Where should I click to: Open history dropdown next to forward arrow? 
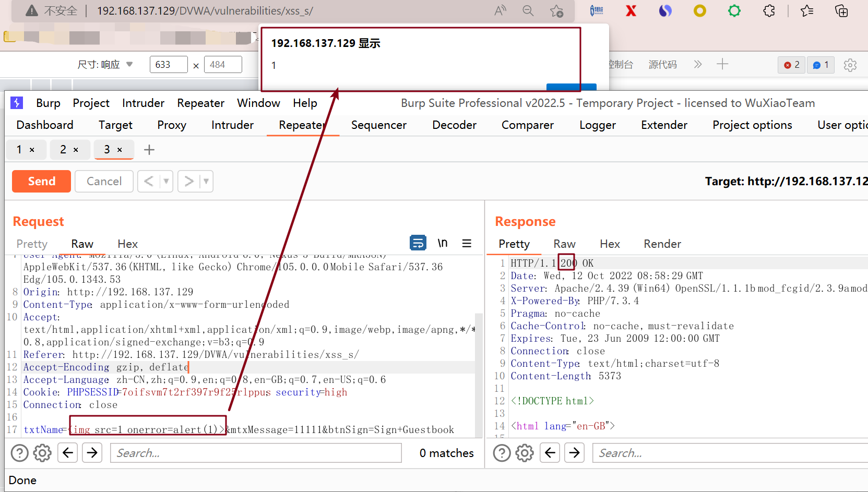pyautogui.click(x=206, y=181)
